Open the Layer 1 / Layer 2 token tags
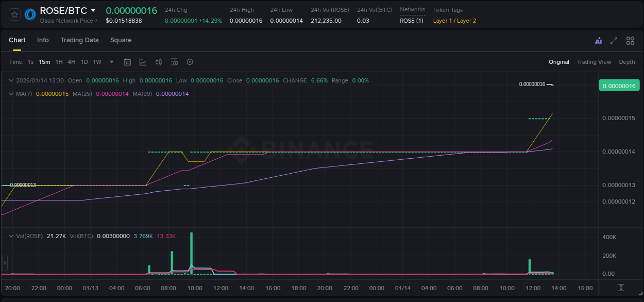The height and width of the screenshot is (302, 644). 454,21
